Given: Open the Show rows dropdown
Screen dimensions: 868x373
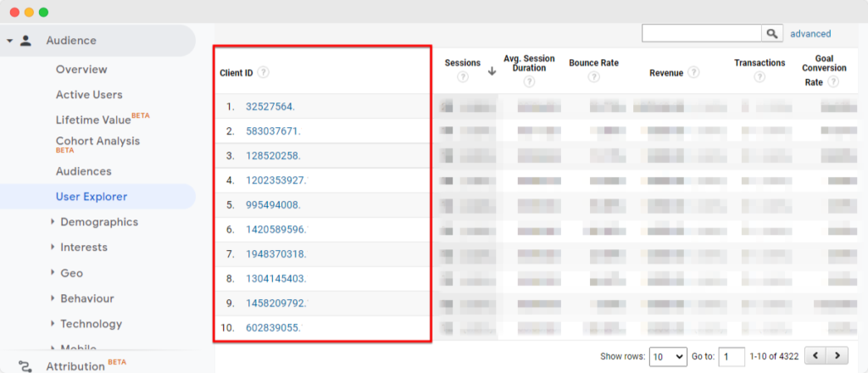Looking at the screenshot, I should coord(667,357).
